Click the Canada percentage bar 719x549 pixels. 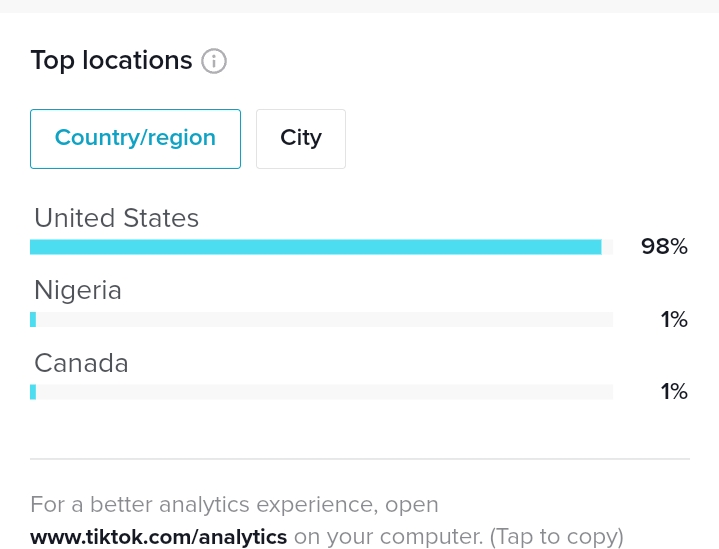[321, 392]
